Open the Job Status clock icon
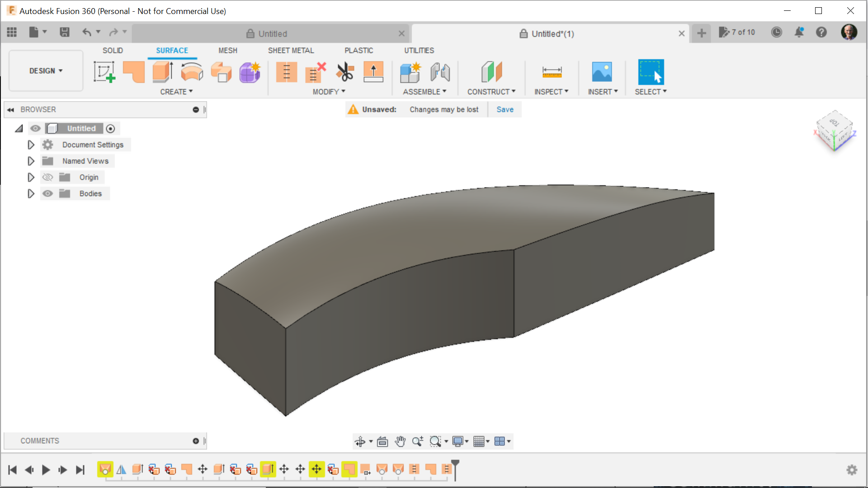 click(x=777, y=33)
